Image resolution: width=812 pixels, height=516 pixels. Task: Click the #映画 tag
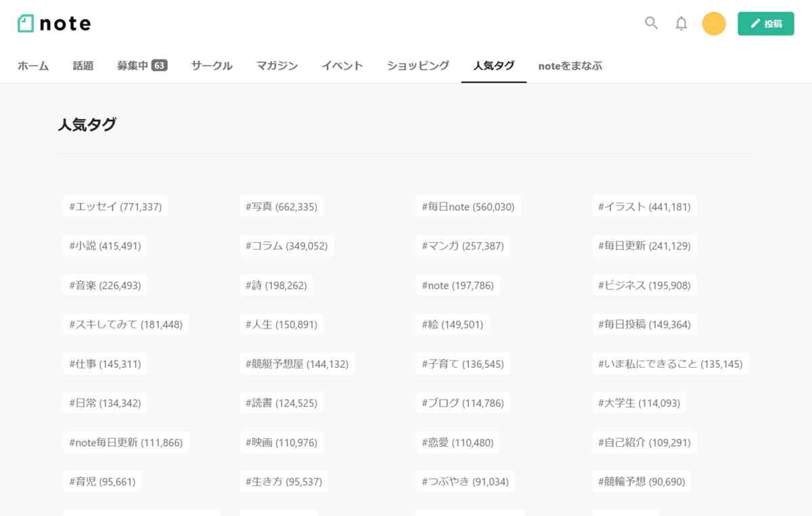(x=281, y=442)
